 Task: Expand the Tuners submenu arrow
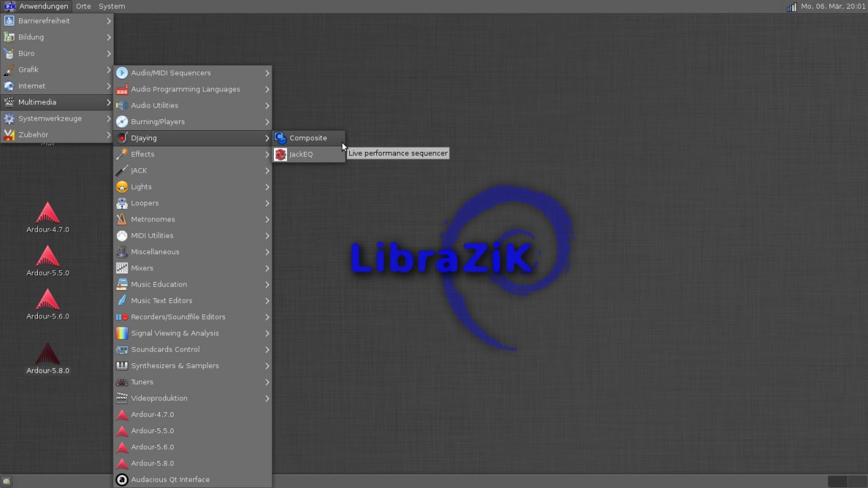267,382
